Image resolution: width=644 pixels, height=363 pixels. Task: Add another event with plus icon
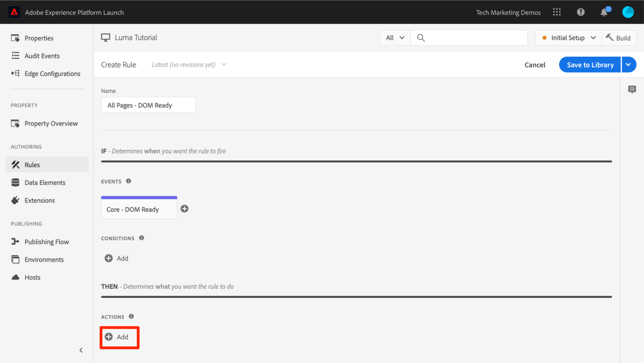tap(185, 209)
